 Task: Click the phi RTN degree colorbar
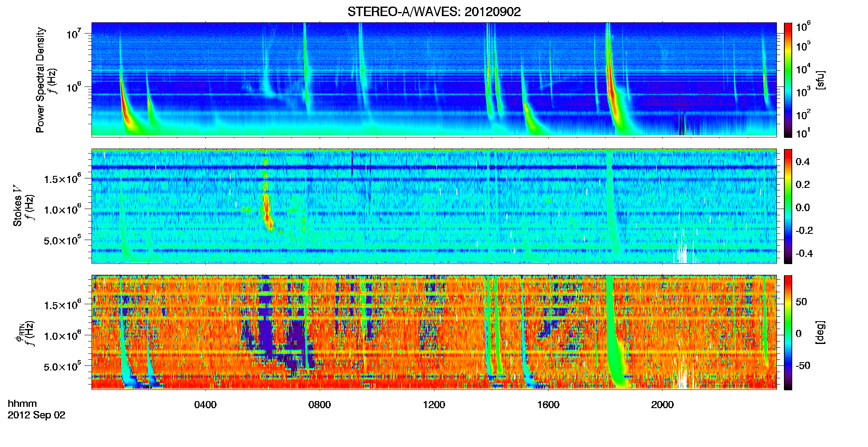pos(788,332)
